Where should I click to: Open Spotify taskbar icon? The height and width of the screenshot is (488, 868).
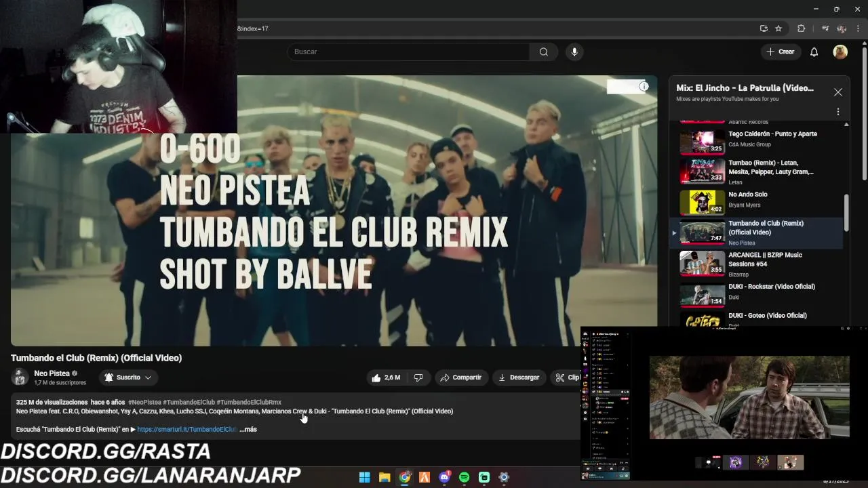[465, 477]
